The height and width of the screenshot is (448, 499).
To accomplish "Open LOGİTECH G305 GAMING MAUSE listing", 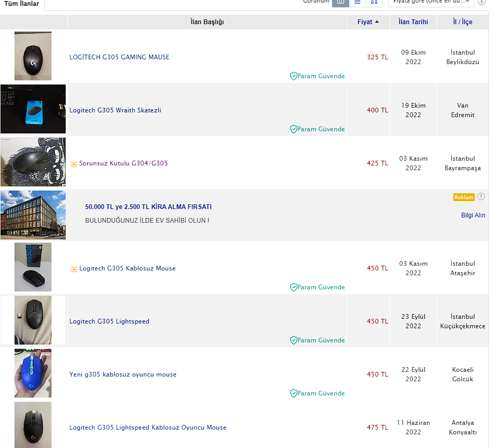I will coord(119,57).
